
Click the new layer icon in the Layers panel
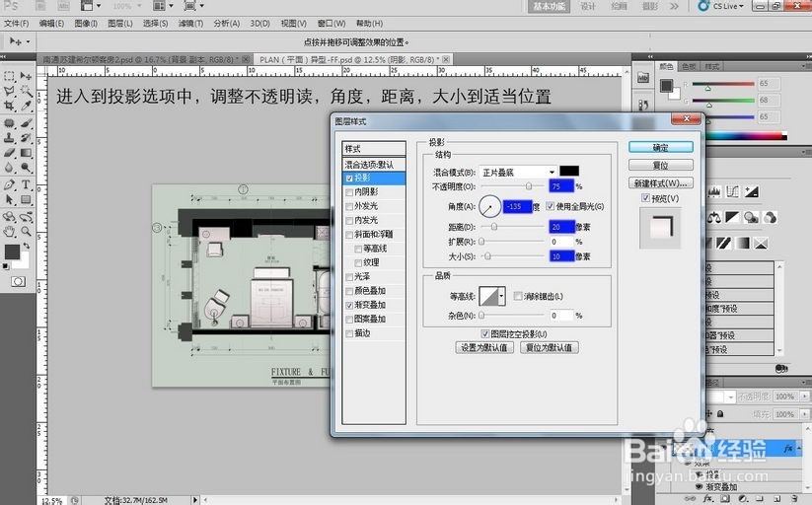(x=777, y=499)
